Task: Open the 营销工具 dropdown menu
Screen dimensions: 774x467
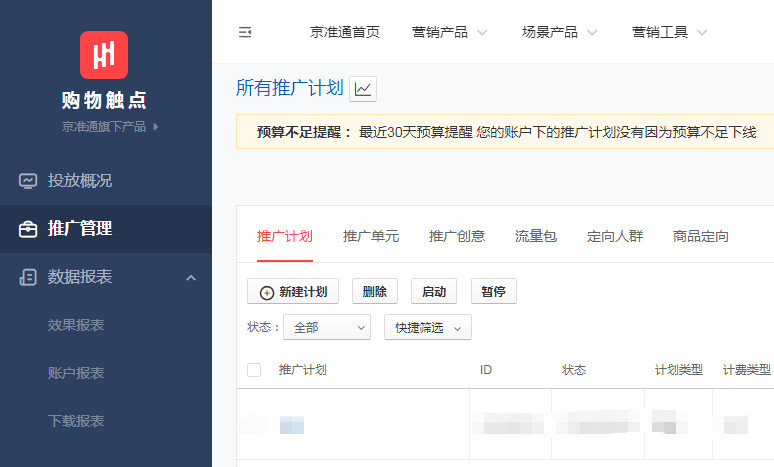Action: [669, 32]
